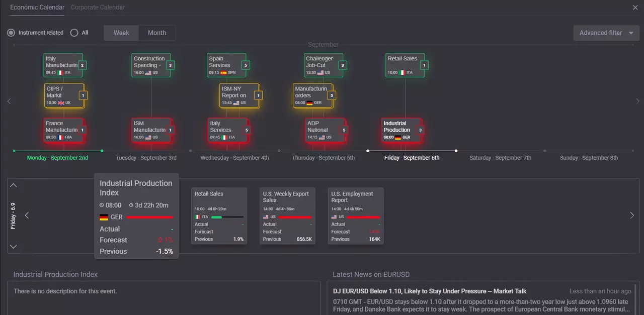The width and height of the screenshot is (644, 315).
Task: Select the Instrument related radio option
Action: pos(11,33)
